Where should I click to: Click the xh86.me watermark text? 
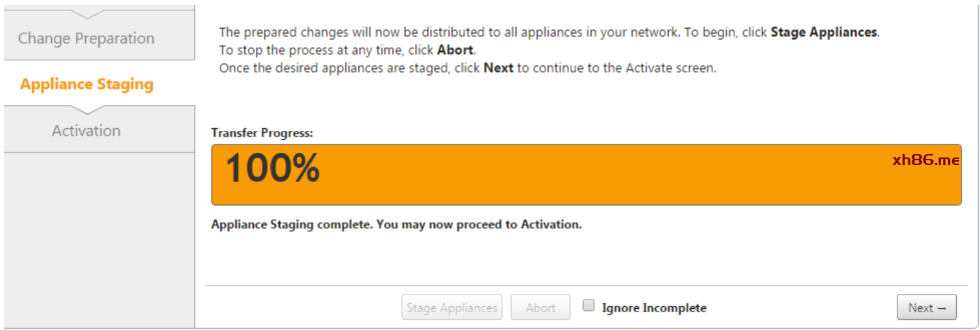pos(925,160)
